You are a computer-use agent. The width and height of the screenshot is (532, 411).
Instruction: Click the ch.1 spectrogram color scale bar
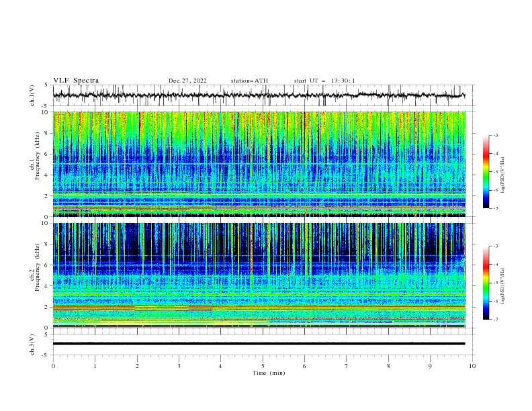click(486, 172)
